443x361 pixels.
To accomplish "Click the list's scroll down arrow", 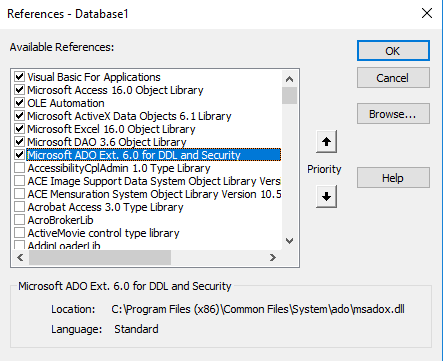I will pyautogui.click(x=289, y=241).
